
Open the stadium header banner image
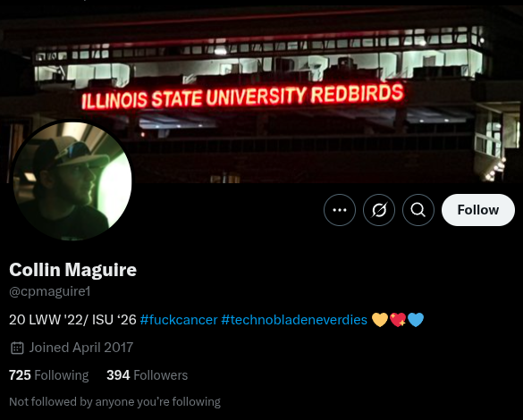pyautogui.click(x=261, y=92)
